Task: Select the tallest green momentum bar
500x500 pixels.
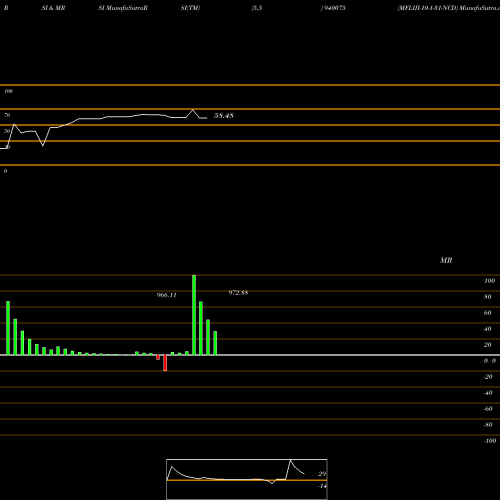Action: [194, 315]
